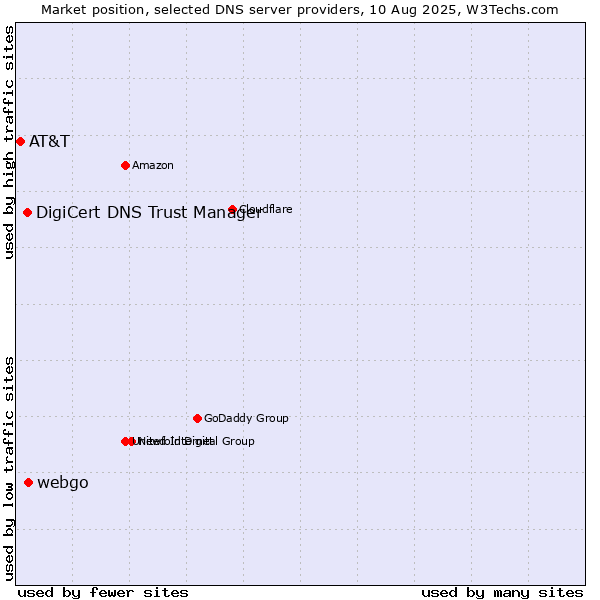Click the 'used by high traffic sites' axis label
Screen dimensions: 600x600
tap(9, 142)
